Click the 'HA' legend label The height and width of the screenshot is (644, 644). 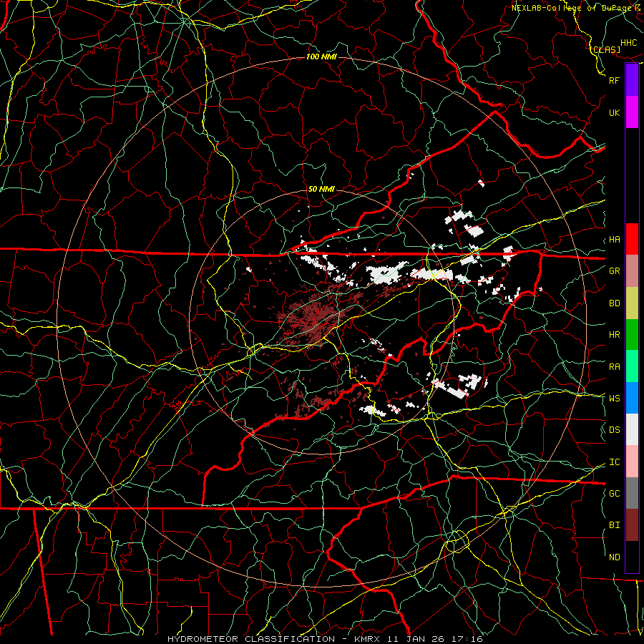(x=614, y=240)
